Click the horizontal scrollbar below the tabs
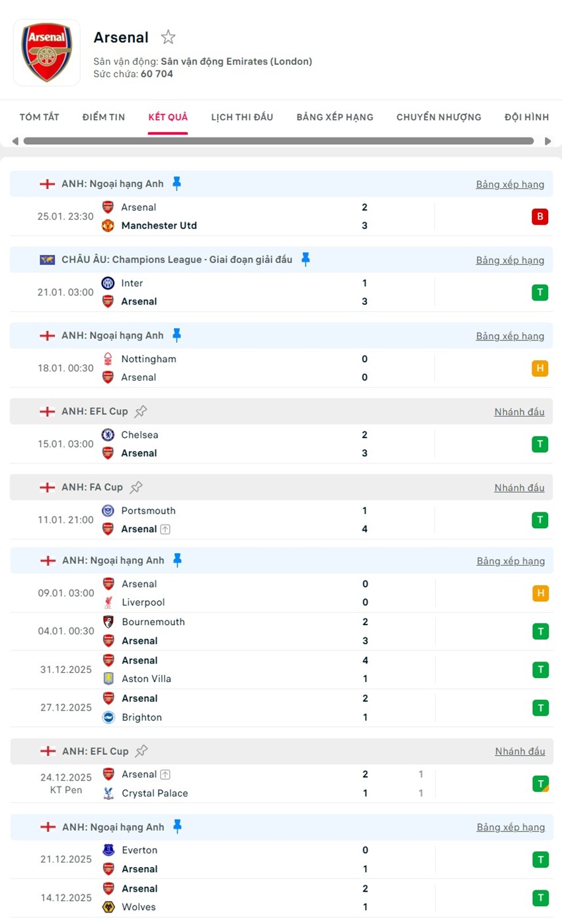The height and width of the screenshot is (924, 562). click(x=278, y=140)
